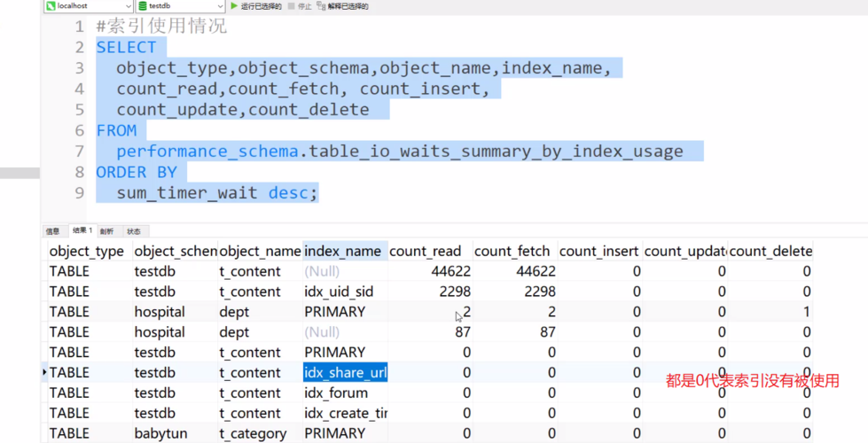Click the gray stop square icon
Screen dimensions: 868x443
pos(291,6)
